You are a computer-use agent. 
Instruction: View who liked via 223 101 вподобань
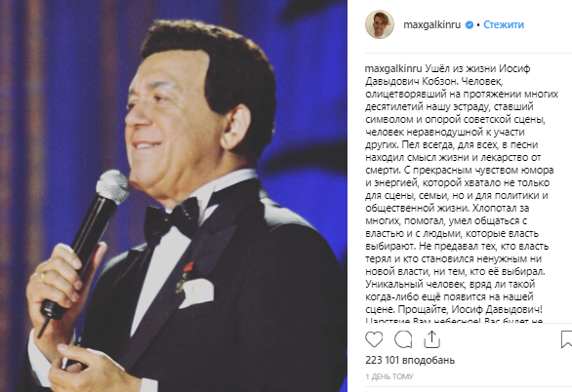[410, 360]
